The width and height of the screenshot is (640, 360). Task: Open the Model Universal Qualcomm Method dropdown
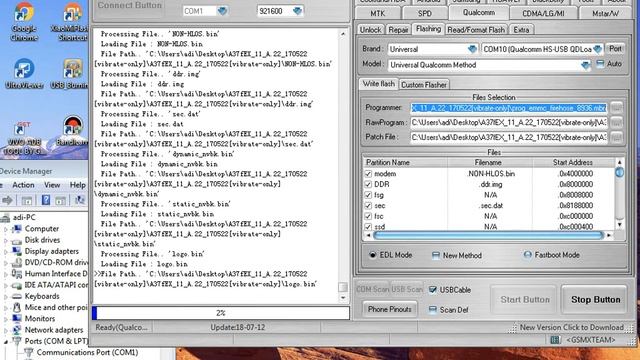pyautogui.click(x=585, y=65)
